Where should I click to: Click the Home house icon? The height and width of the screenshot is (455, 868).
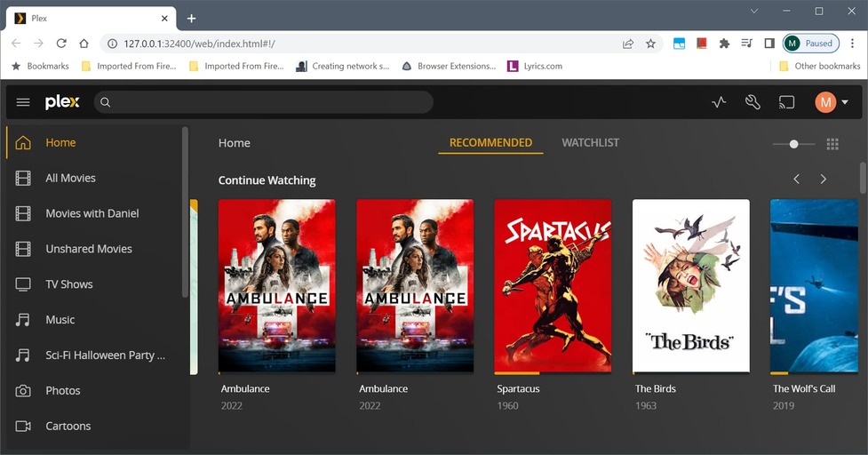[x=23, y=143]
